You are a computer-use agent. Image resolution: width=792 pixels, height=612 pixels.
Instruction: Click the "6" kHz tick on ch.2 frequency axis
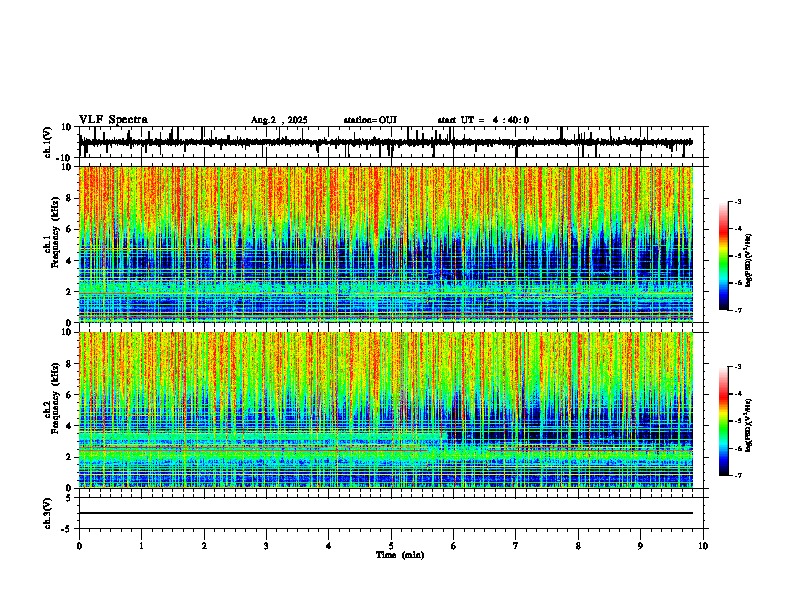click(x=69, y=395)
